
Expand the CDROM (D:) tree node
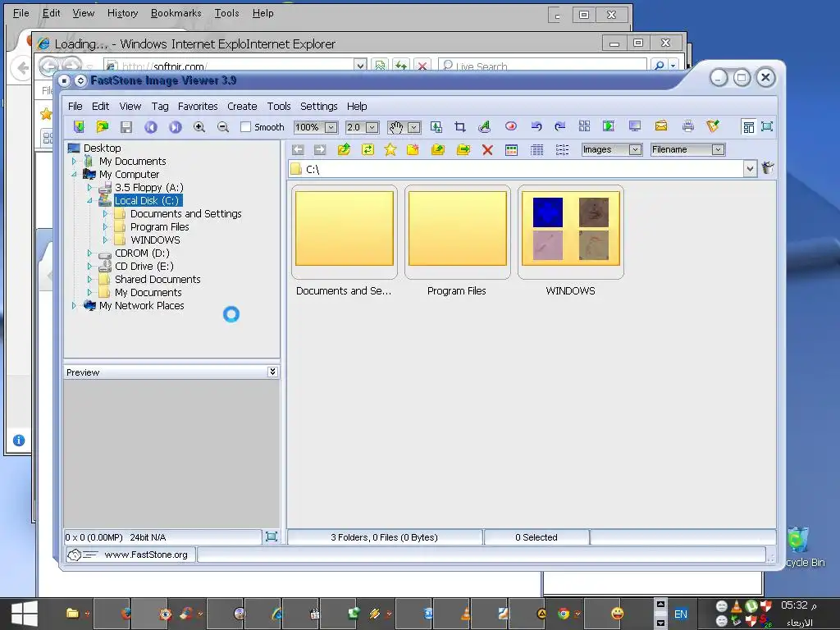click(89, 253)
